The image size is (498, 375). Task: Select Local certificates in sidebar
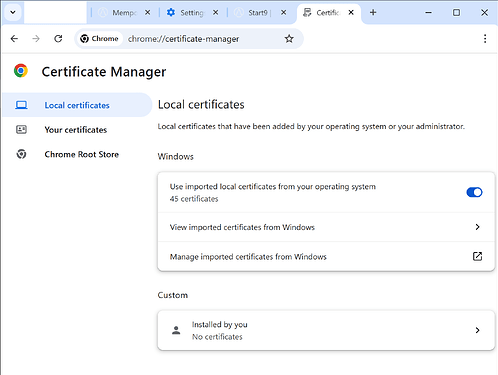coord(77,105)
